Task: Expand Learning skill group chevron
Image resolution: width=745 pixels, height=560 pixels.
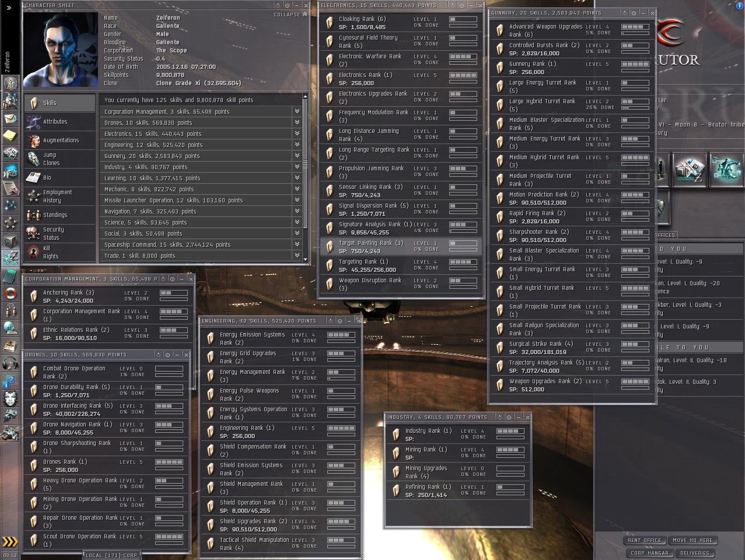Action: tap(297, 178)
